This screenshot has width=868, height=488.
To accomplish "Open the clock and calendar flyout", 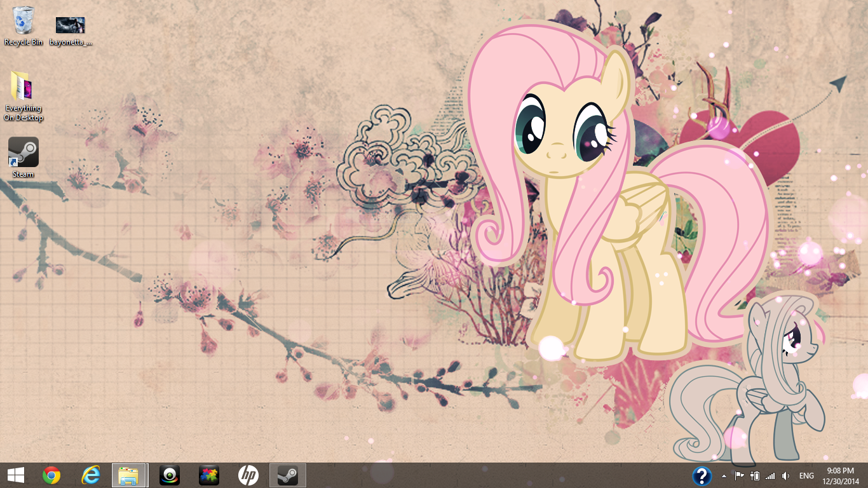I will (x=840, y=475).
